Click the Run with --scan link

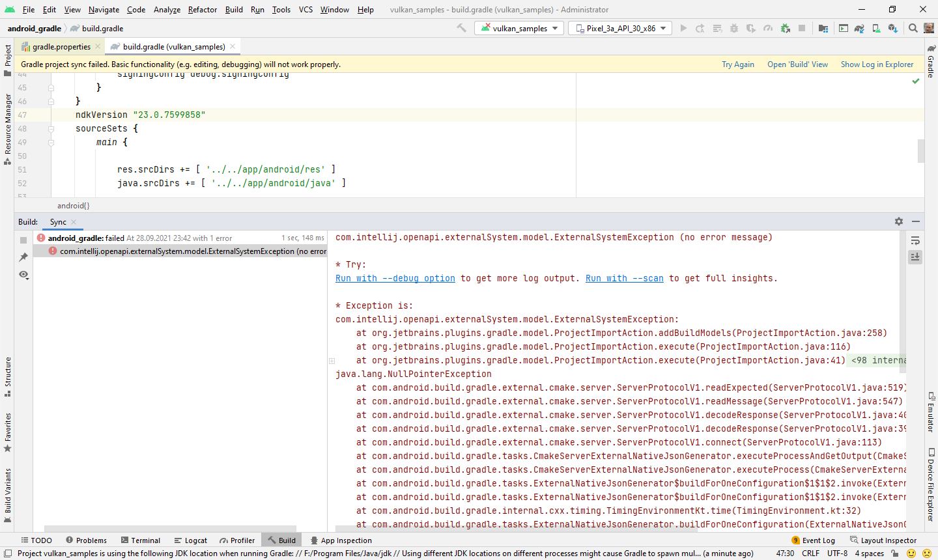[x=624, y=277]
